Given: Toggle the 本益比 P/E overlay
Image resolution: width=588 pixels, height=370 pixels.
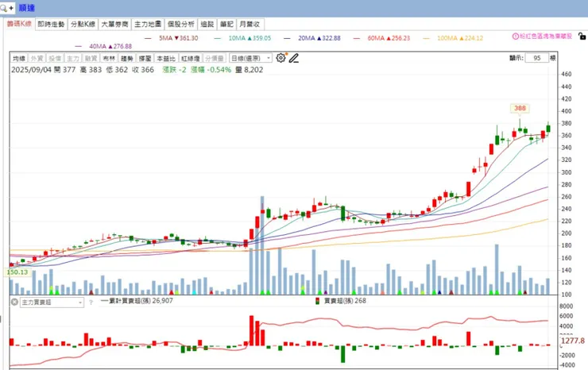Looking at the screenshot, I should (x=166, y=58).
